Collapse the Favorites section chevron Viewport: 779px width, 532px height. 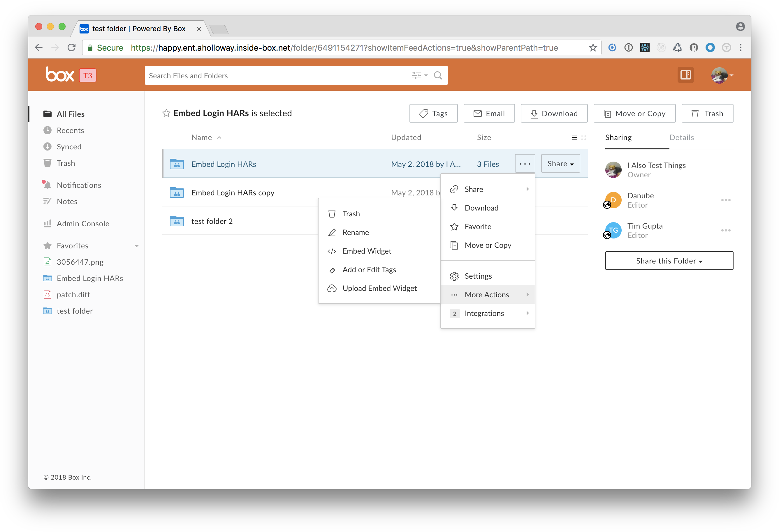tap(136, 245)
